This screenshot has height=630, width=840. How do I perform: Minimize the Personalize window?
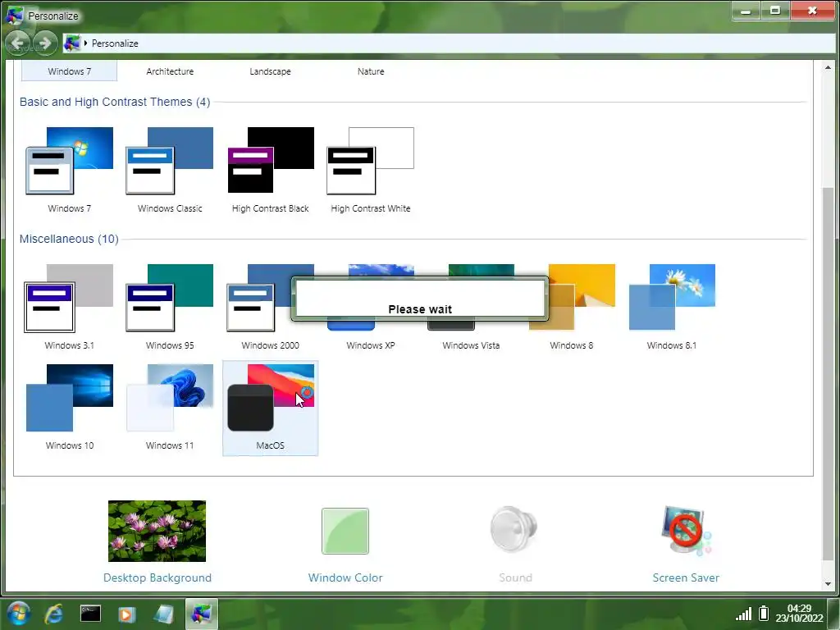tap(745, 11)
